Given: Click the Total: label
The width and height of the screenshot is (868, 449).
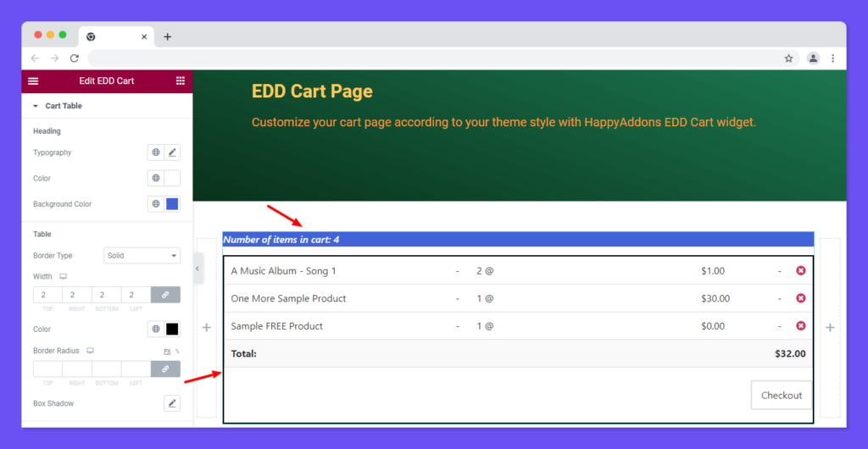Looking at the screenshot, I should (243, 354).
